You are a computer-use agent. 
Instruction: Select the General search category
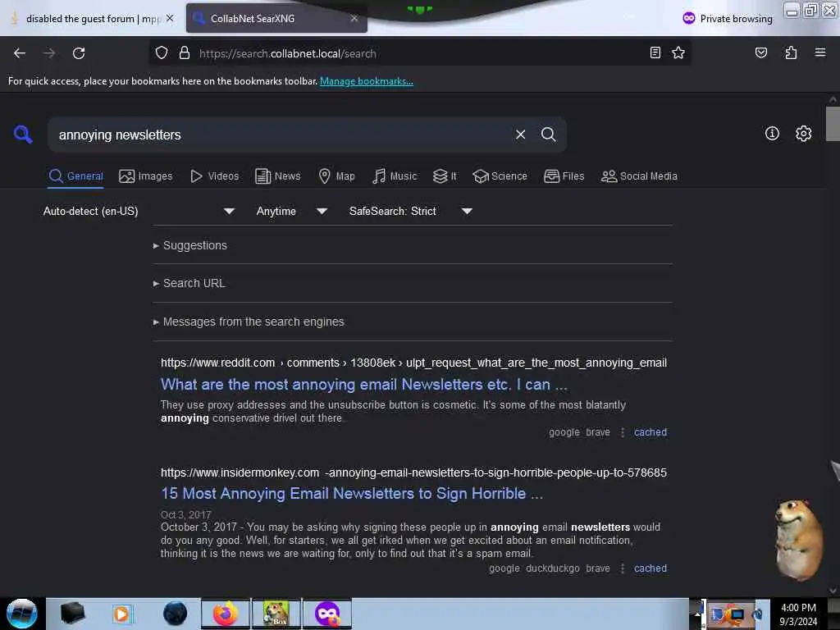75,176
